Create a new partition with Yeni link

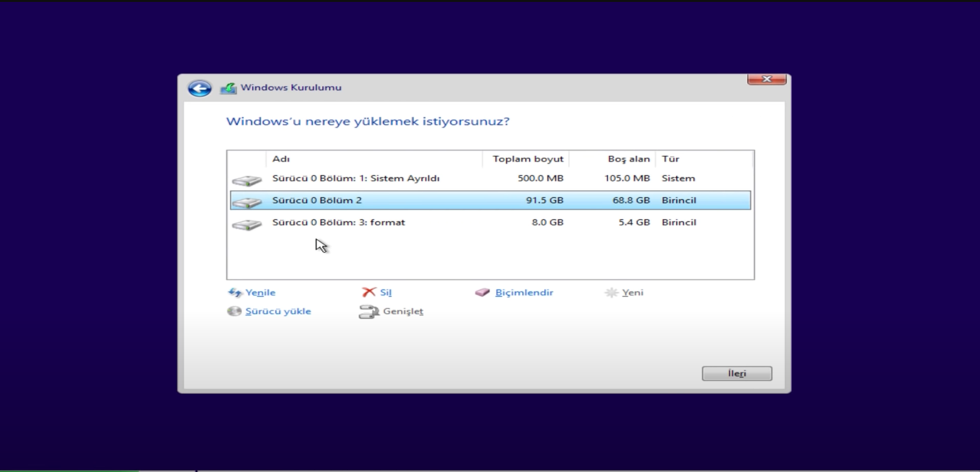633,293
